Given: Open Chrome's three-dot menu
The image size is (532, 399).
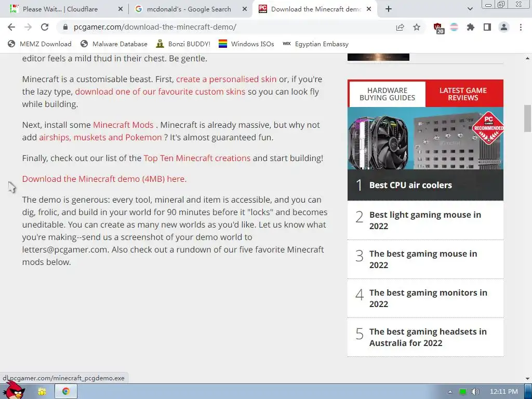Looking at the screenshot, I should coord(521,27).
